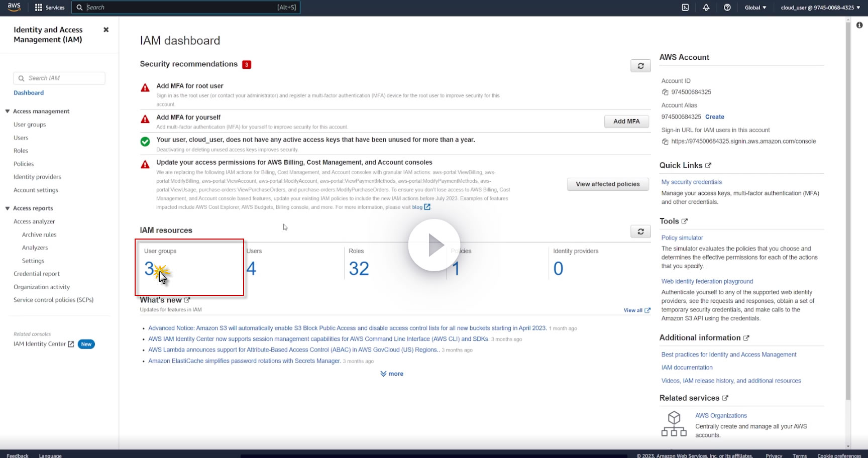This screenshot has width=868, height=458.
Task: Open the Tools external link icon
Action: point(685,221)
